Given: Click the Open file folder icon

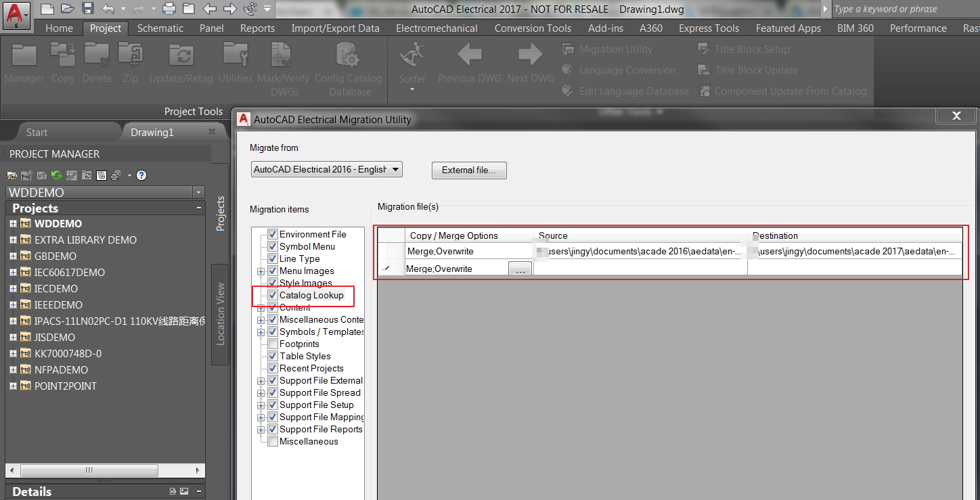Looking at the screenshot, I should (x=67, y=9).
